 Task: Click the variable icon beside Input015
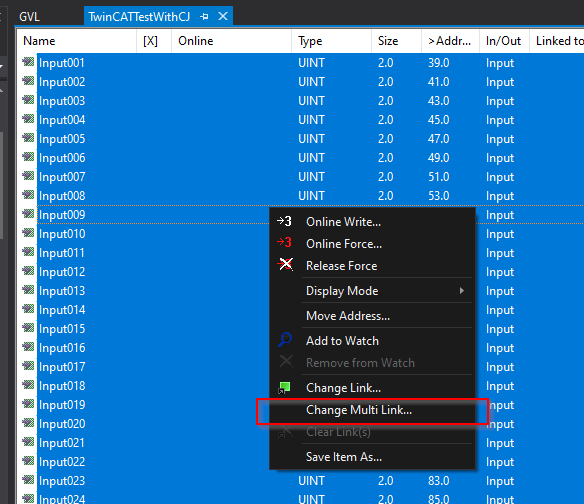point(28,328)
